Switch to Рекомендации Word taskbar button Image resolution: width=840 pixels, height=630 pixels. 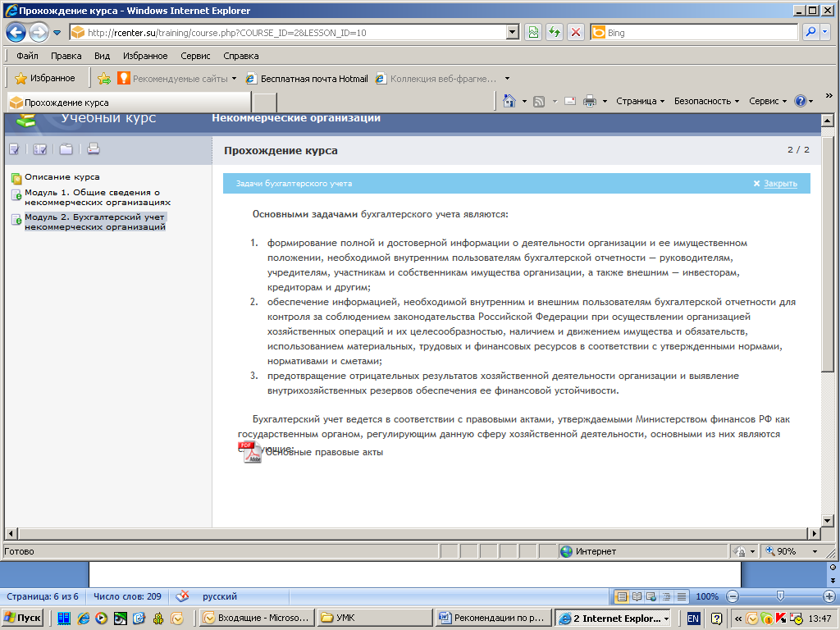493,618
